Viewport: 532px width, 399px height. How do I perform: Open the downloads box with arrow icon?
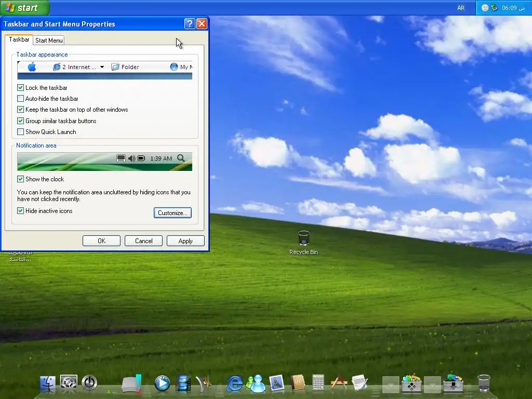pos(453,383)
